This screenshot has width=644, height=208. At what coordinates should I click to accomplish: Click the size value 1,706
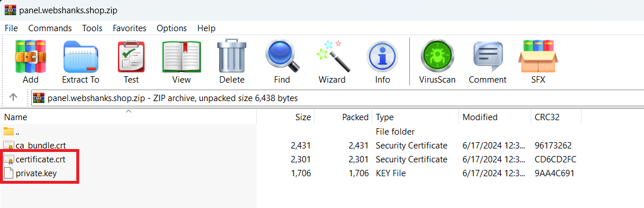tap(301, 173)
